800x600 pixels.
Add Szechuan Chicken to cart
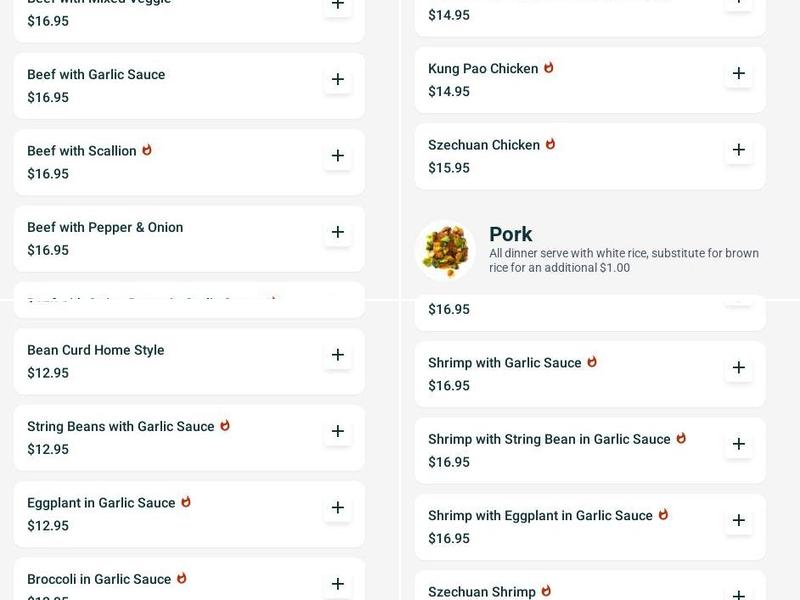739,150
